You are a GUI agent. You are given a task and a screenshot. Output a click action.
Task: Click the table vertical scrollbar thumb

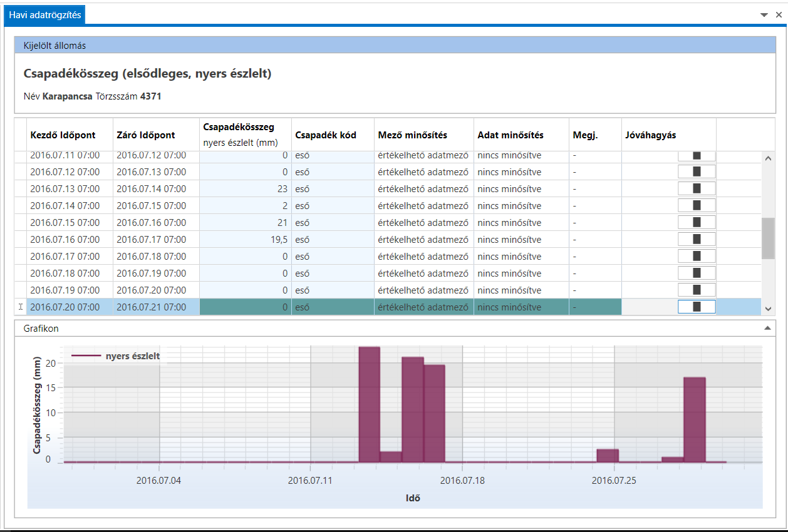tap(768, 238)
